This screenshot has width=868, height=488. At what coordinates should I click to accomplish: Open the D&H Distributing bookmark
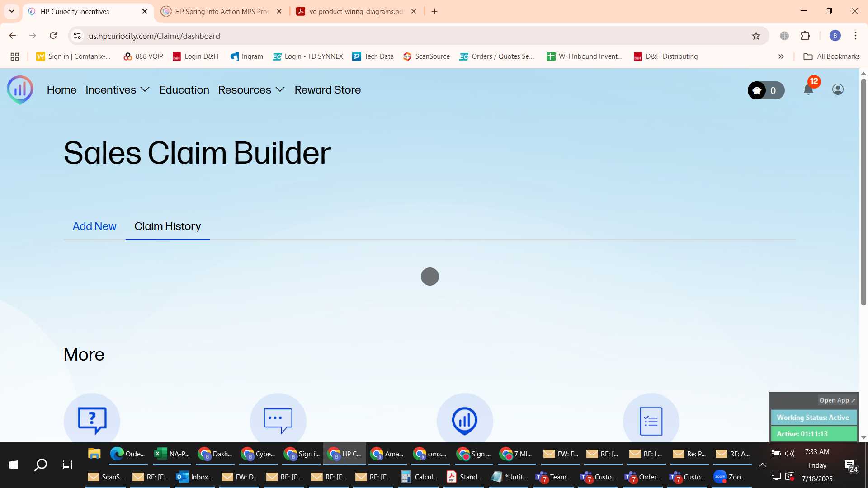point(666,56)
